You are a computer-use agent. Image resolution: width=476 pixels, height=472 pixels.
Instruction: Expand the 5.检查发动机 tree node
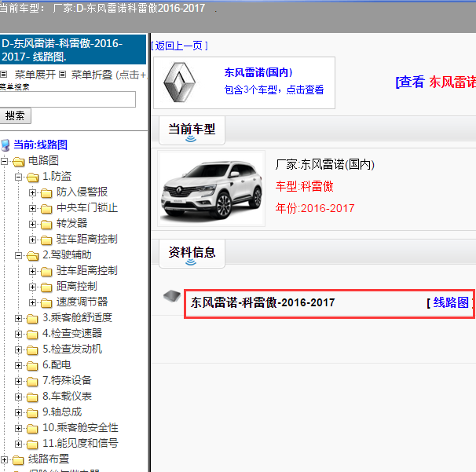click(18, 349)
